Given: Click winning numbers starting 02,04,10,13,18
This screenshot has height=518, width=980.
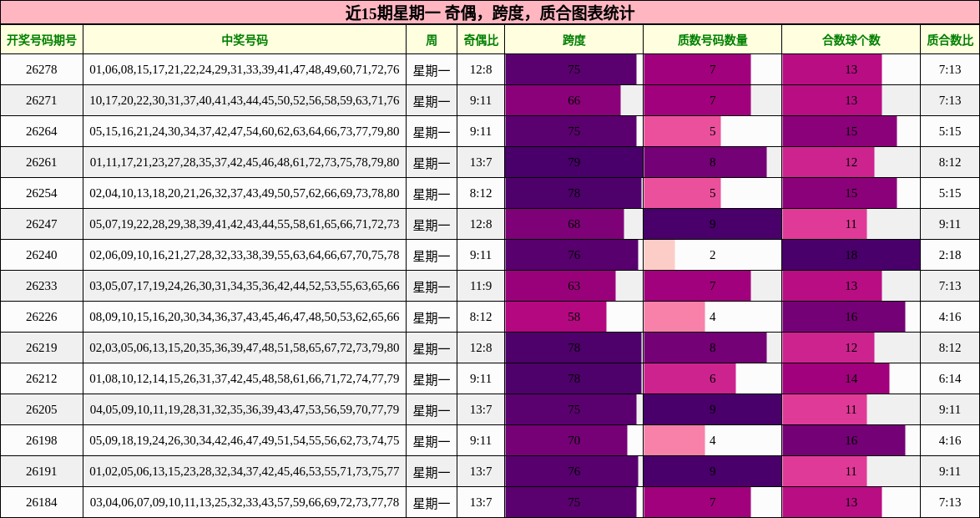Looking at the screenshot, I should pos(245,193).
